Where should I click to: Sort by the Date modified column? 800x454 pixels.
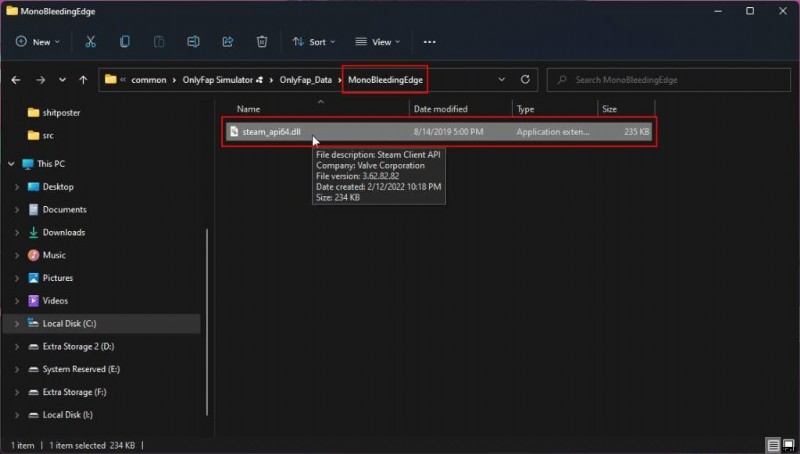coord(441,109)
